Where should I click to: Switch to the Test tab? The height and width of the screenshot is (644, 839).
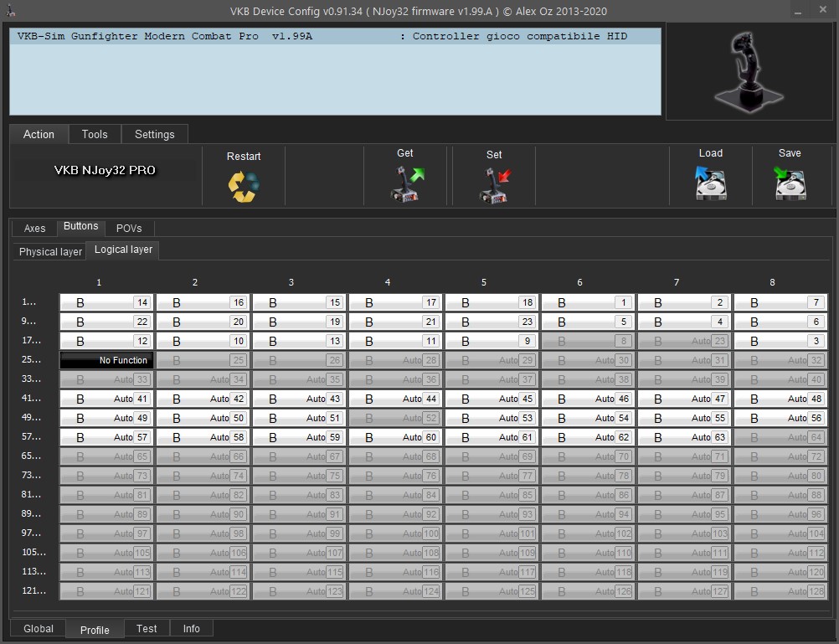tap(147, 628)
